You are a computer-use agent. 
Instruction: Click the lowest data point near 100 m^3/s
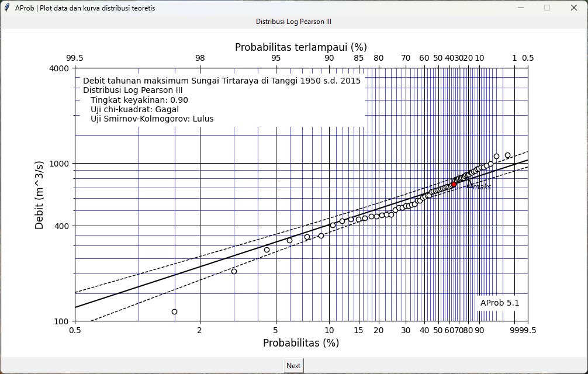[x=174, y=312]
